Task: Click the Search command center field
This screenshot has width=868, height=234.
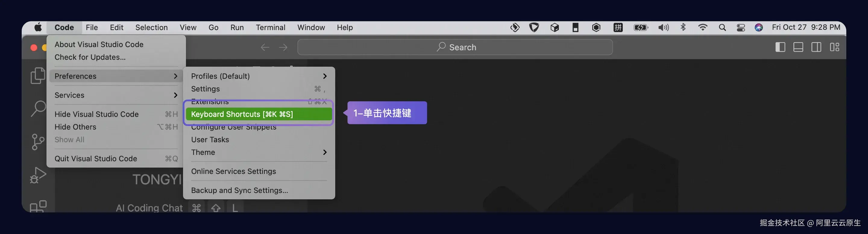Action: tap(455, 47)
